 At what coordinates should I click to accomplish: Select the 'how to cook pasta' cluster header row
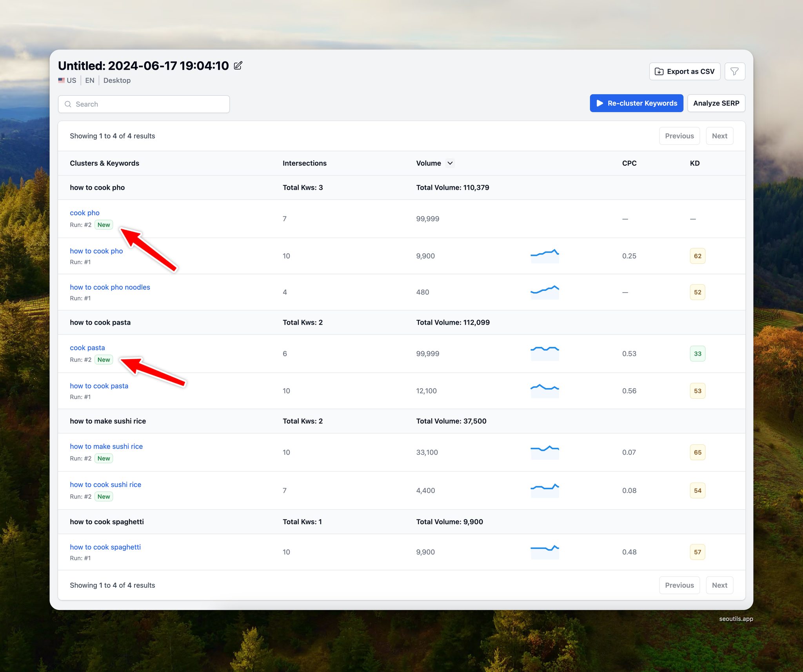click(x=100, y=323)
